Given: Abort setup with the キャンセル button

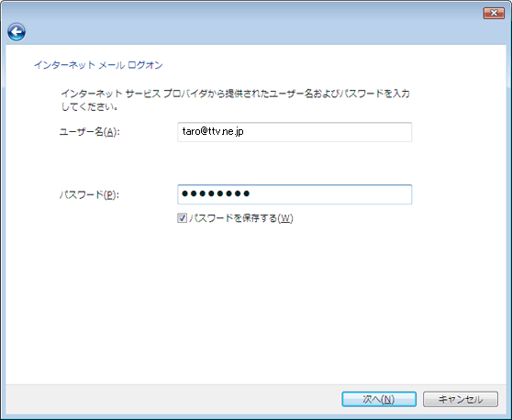Looking at the screenshot, I should tap(461, 399).
